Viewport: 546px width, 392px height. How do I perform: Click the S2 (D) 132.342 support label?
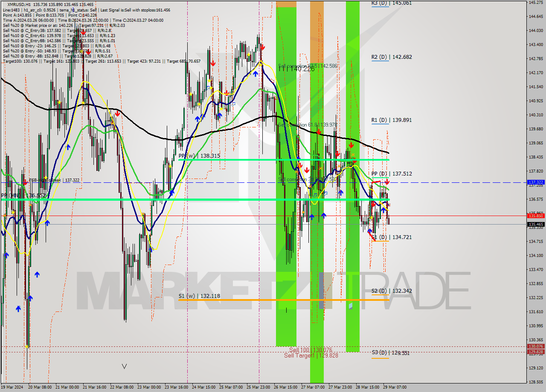391,291
